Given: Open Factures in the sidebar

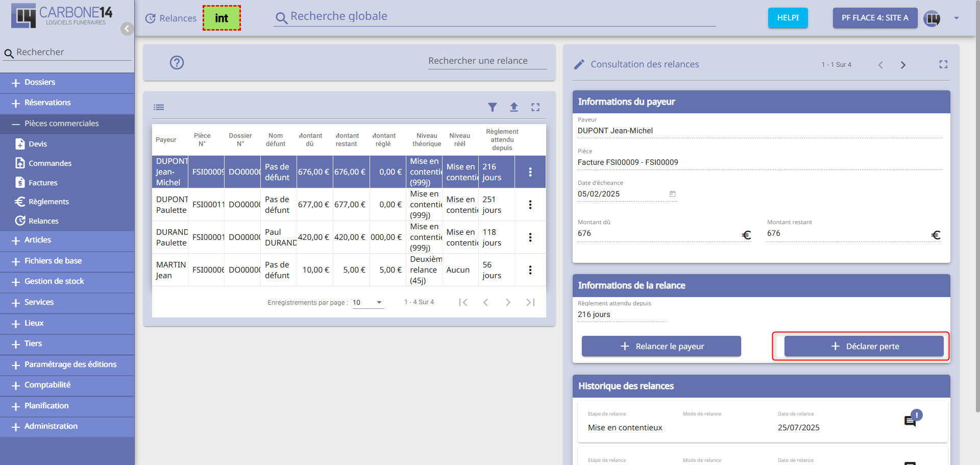Looking at the screenshot, I should tap(43, 183).
